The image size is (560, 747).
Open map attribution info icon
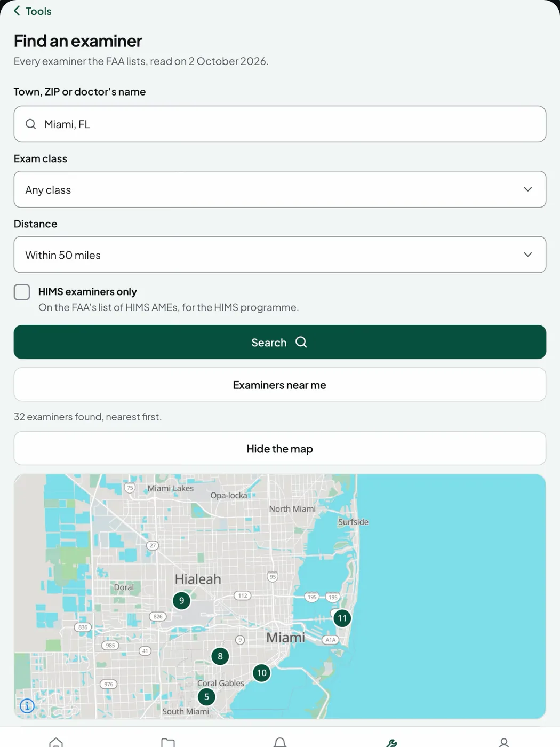pos(27,706)
